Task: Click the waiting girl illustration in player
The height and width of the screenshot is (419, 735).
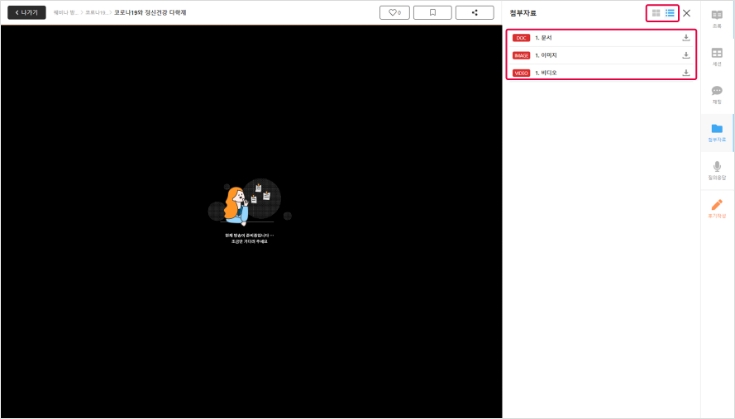Action: click(250, 202)
